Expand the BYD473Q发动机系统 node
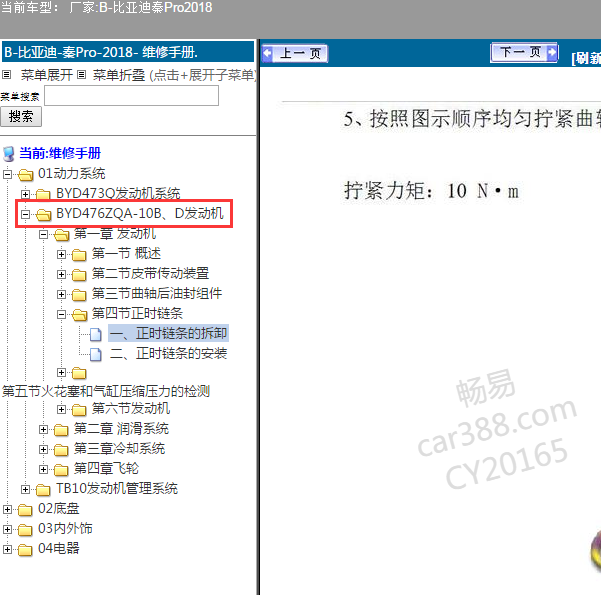Viewport: 601px width, 595px height. (x=25, y=194)
